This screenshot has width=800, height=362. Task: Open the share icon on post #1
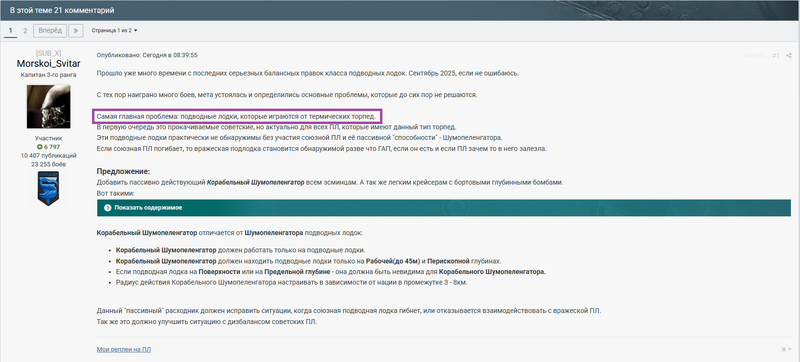[x=788, y=55]
